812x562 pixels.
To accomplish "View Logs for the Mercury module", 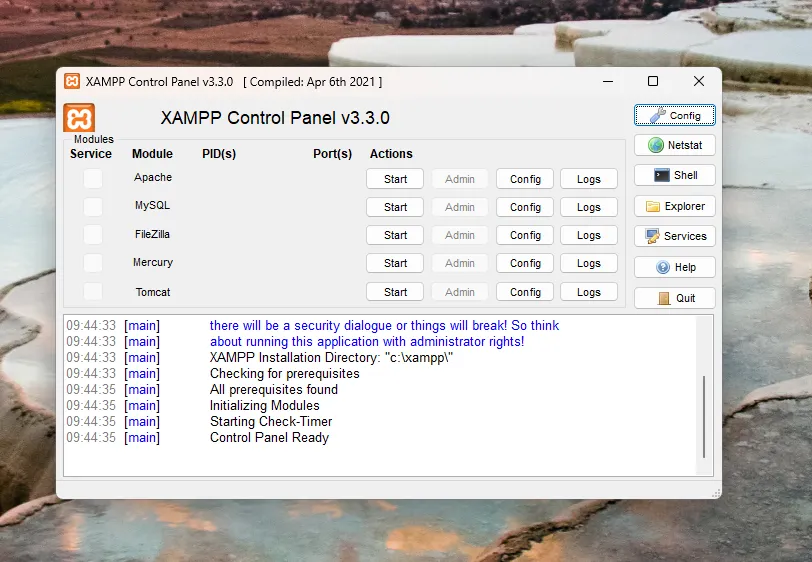I will tap(589, 263).
